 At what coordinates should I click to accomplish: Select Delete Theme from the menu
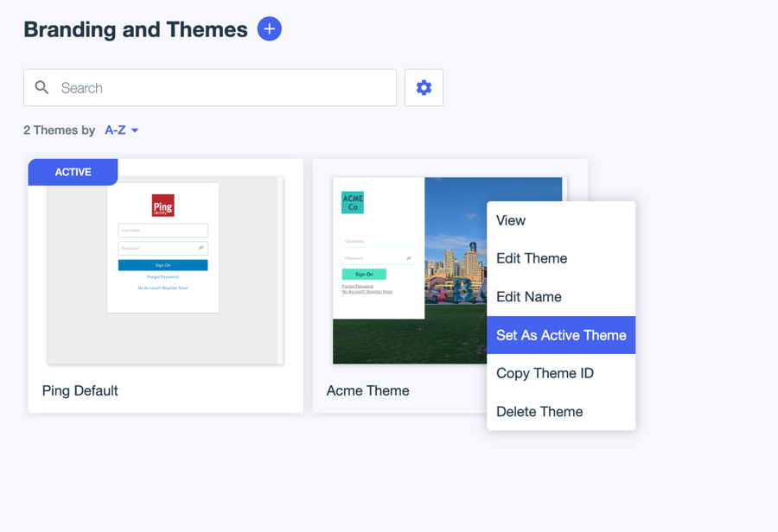pyautogui.click(x=539, y=412)
